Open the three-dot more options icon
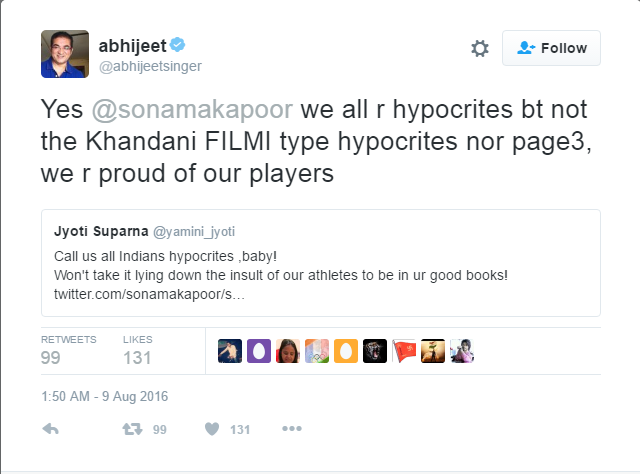The image size is (640, 474). click(291, 429)
